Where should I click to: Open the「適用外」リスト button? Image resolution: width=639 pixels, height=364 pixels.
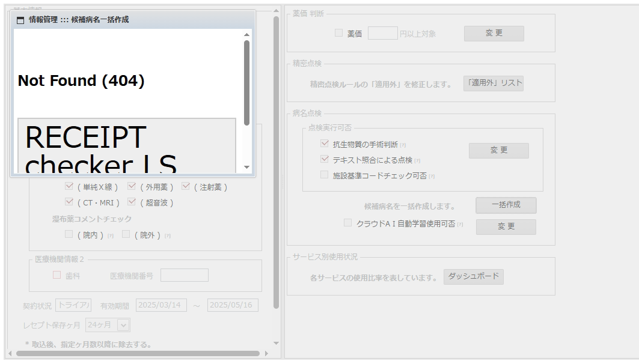point(494,83)
